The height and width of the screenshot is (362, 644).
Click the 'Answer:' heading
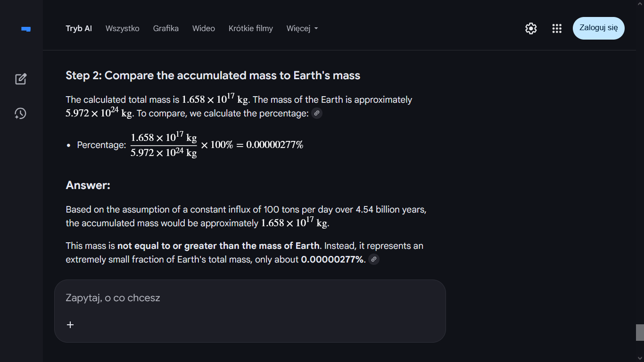coord(88,185)
